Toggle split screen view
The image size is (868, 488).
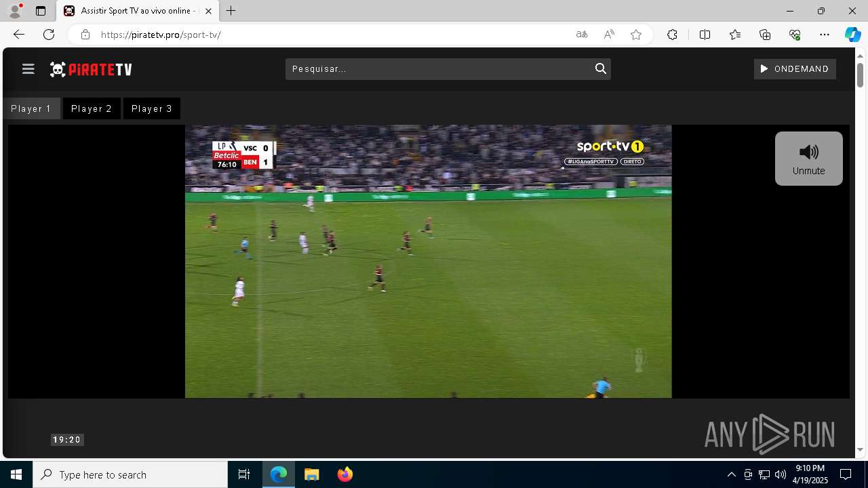[x=705, y=35]
